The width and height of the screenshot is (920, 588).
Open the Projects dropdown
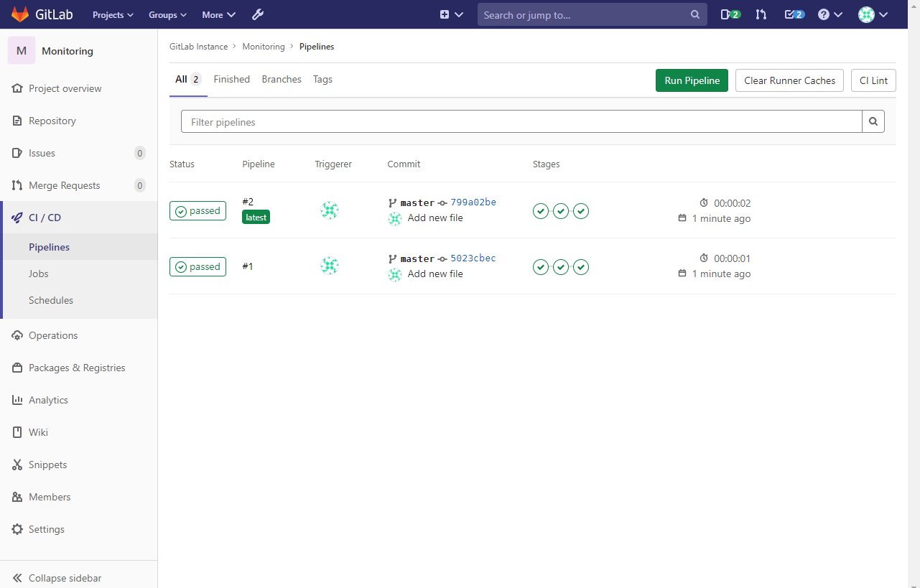pyautogui.click(x=112, y=14)
